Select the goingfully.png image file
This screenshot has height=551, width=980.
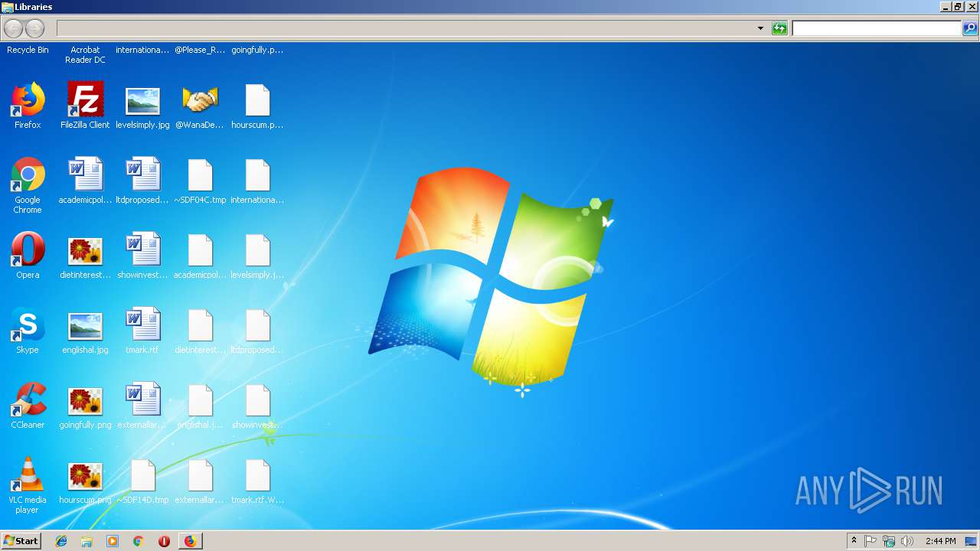(x=85, y=400)
